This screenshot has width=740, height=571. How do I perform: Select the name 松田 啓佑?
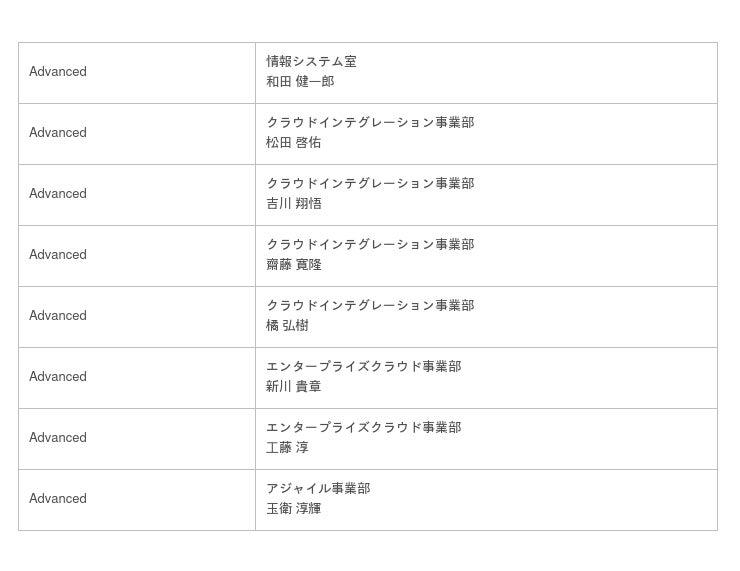(294, 143)
